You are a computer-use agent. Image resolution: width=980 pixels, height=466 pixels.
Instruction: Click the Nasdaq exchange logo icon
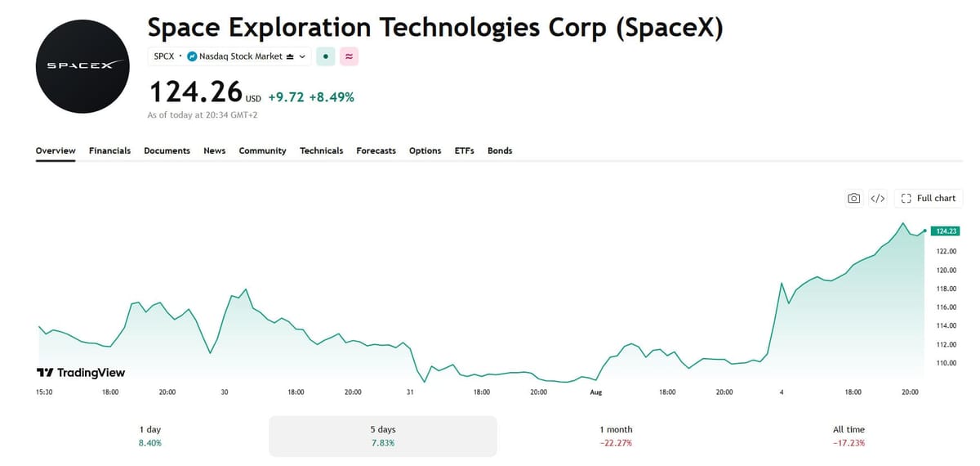coord(192,56)
